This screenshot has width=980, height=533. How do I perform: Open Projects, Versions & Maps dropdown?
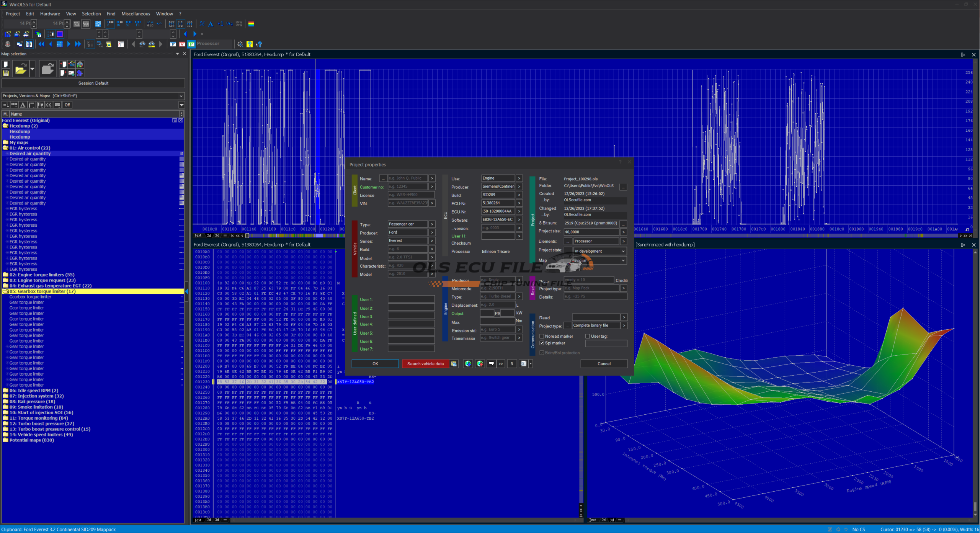(181, 96)
